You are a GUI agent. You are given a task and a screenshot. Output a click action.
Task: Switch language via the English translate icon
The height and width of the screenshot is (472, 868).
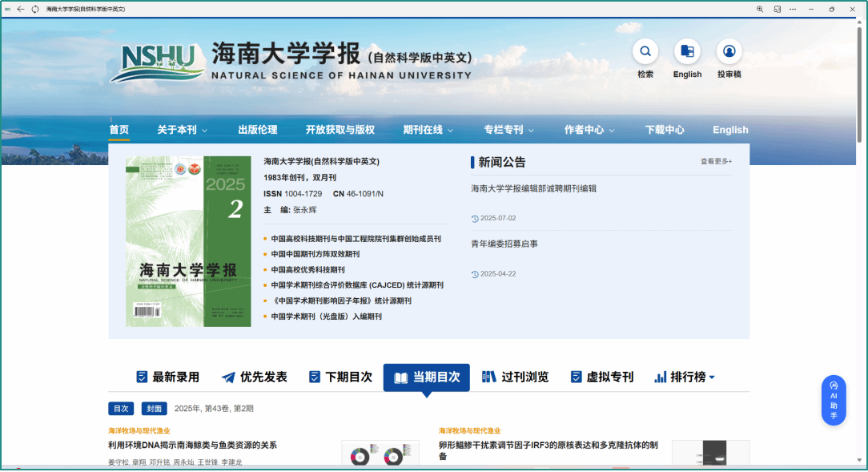(x=686, y=52)
